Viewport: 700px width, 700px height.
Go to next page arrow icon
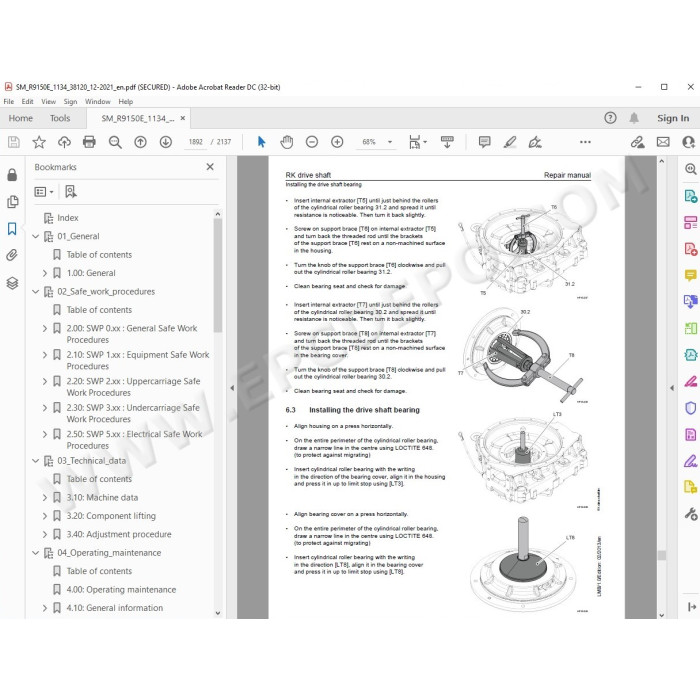point(166,142)
